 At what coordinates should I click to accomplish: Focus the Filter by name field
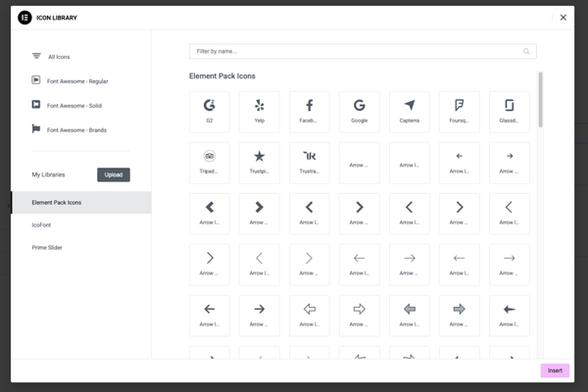tap(363, 51)
